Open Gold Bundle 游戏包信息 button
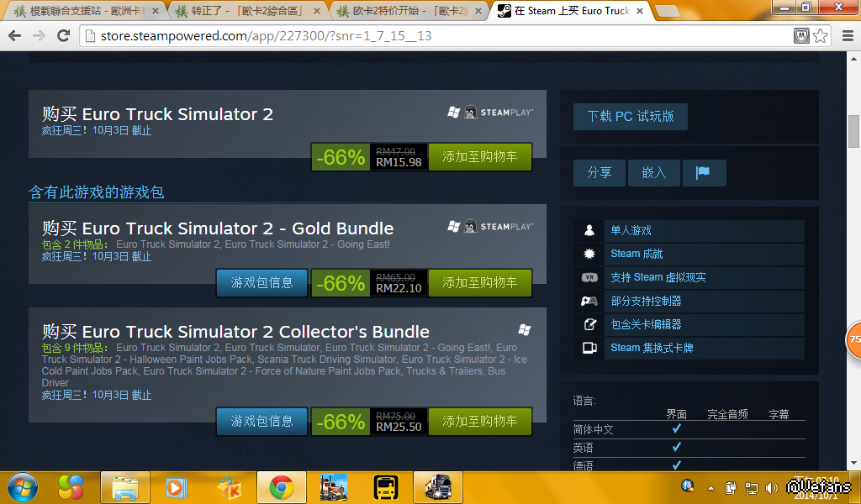Image resolution: width=861 pixels, height=504 pixels. (x=262, y=282)
